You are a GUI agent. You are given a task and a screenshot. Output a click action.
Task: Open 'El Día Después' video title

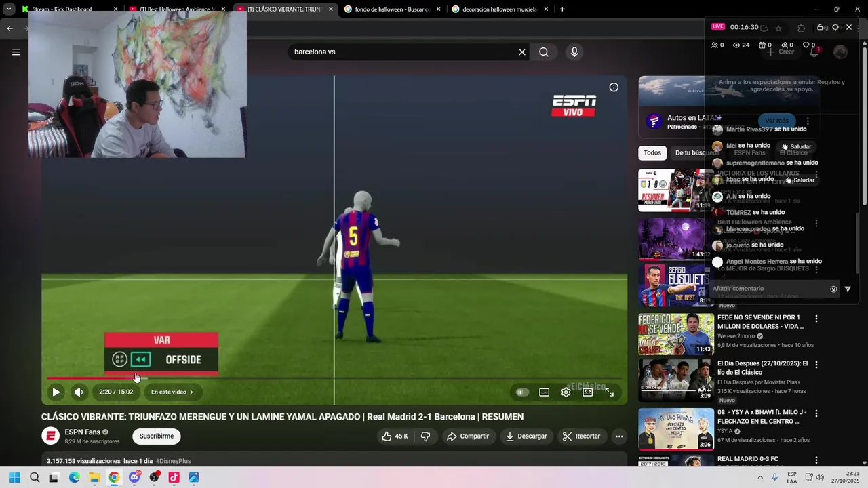coord(762,368)
